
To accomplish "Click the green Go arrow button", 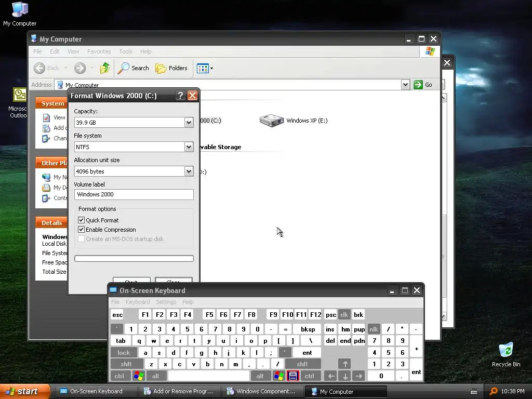I will point(418,85).
